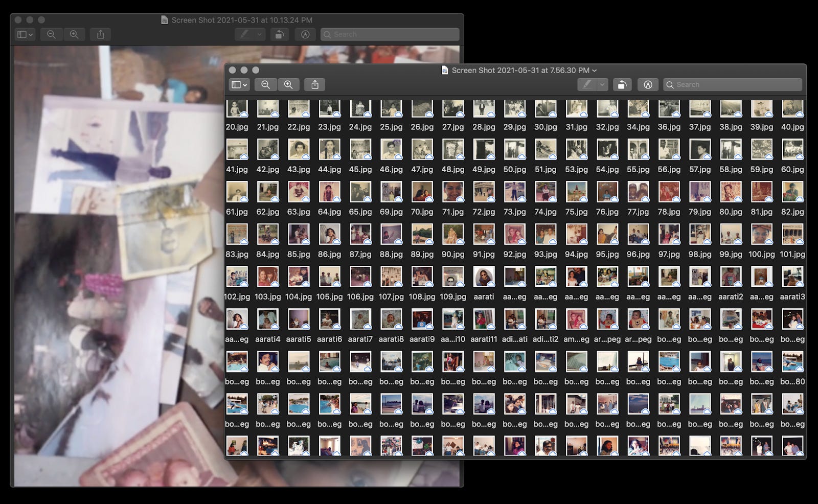Open highlight options dropdown in front window
This screenshot has height=504, width=818.
602,85
